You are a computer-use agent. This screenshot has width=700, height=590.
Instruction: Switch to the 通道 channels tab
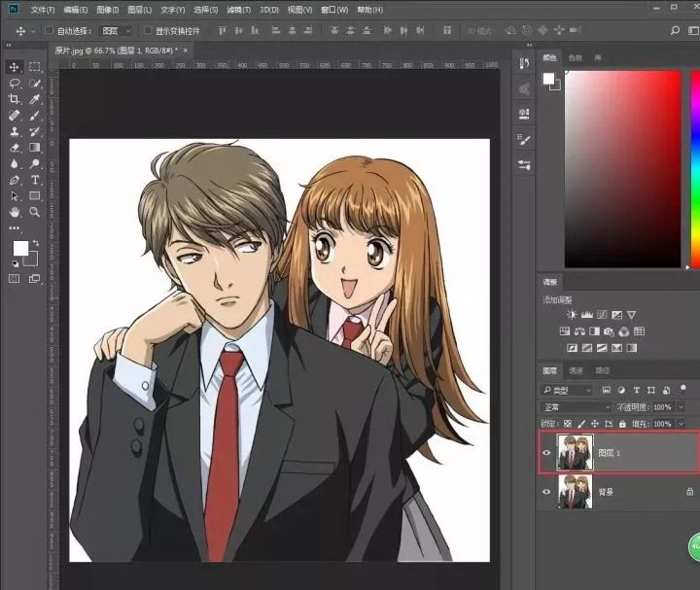(x=577, y=370)
